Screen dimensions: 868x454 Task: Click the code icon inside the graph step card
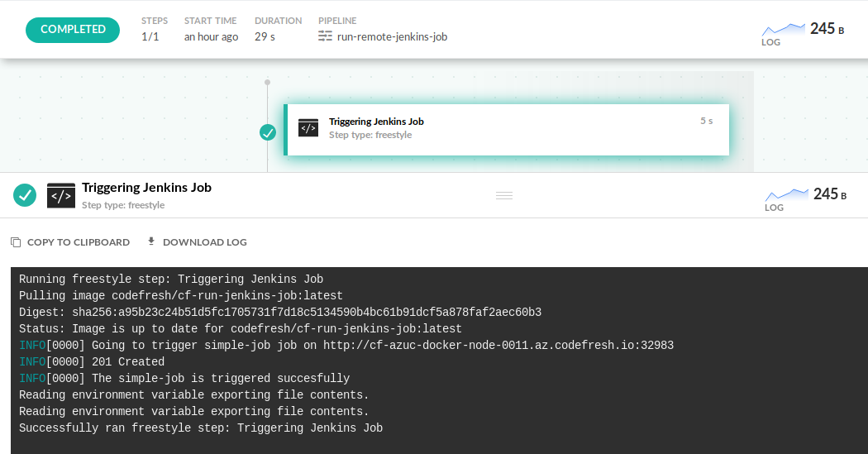(x=308, y=128)
